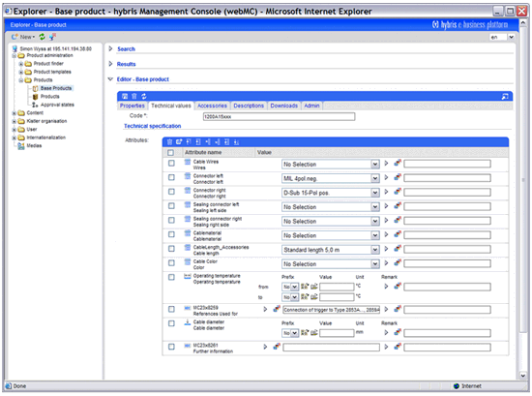This screenshot has width=532, height=396.
Task: Open the New menu button
Action: point(23,37)
